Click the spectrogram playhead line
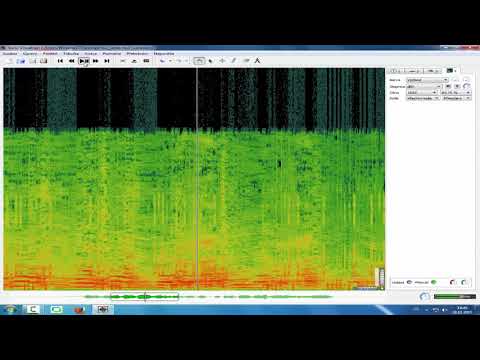Viewport: 480px width, 360px height. [x=197, y=179]
